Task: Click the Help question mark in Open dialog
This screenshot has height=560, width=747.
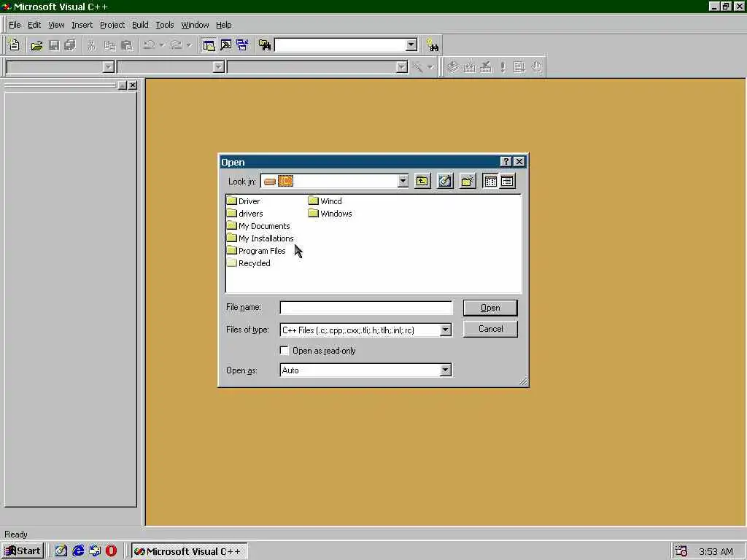Action: tap(506, 162)
